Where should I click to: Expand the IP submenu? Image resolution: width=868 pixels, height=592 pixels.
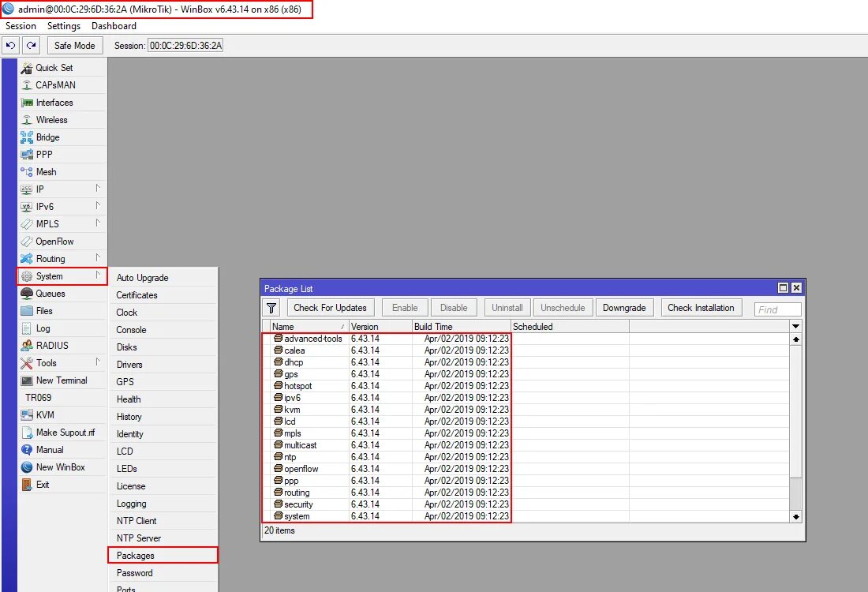tap(62, 189)
